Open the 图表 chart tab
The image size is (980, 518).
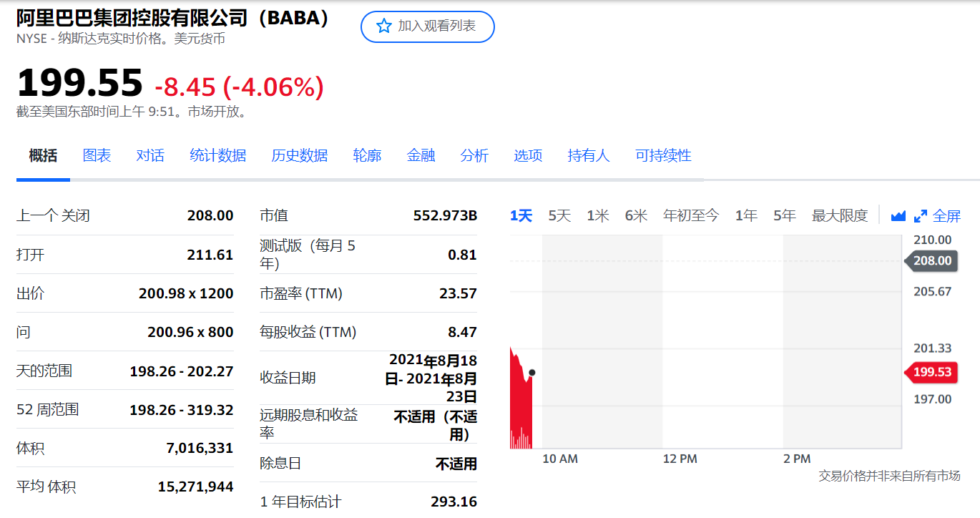click(x=97, y=155)
